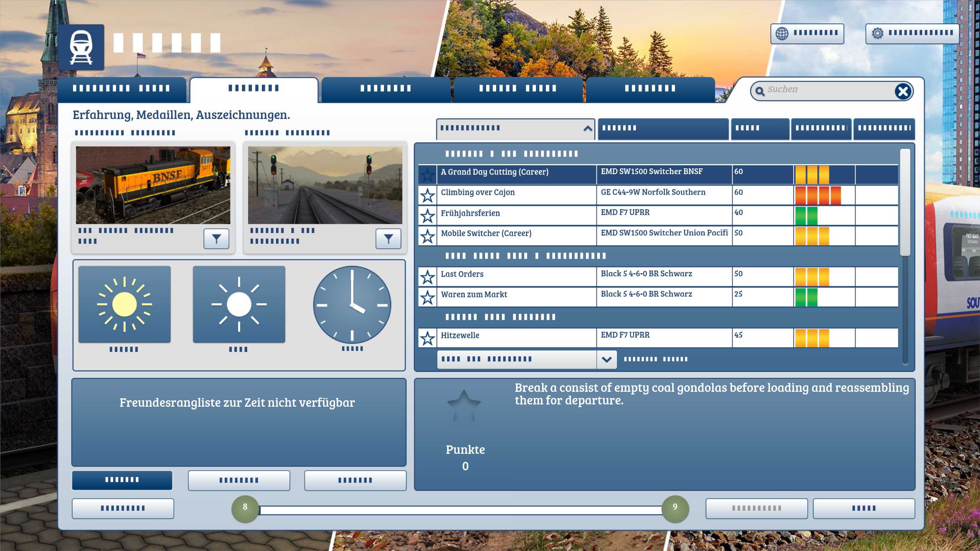Click the train logo icon
The height and width of the screenshot is (551, 980).
point(81,47)
